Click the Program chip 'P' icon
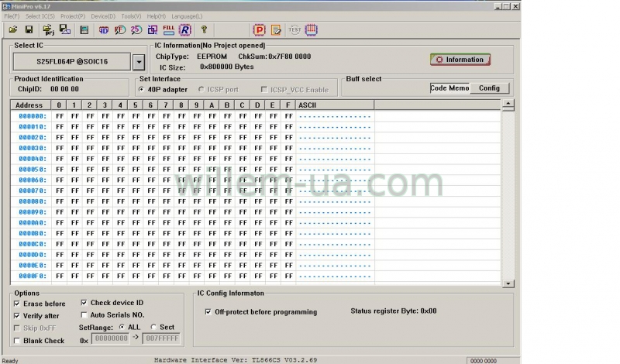 [x=260, y=30]
